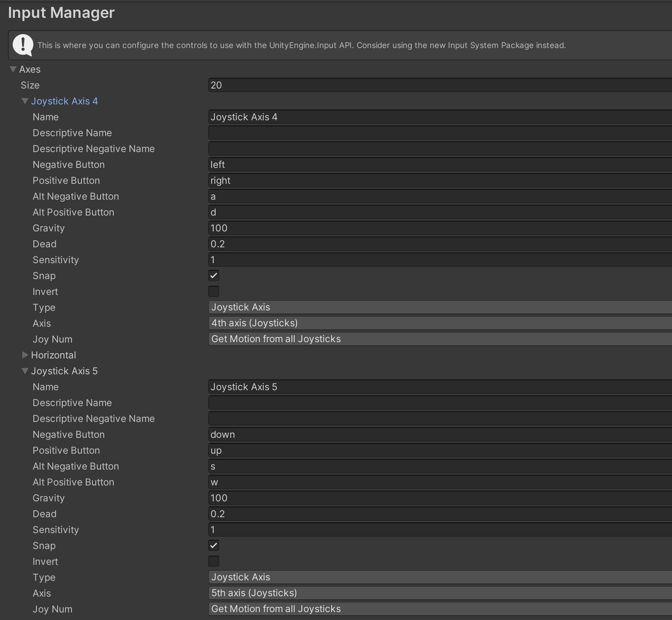
Task: Click the info warning icon in the help box
Action: pyautogui.click(x=23, y=45)
